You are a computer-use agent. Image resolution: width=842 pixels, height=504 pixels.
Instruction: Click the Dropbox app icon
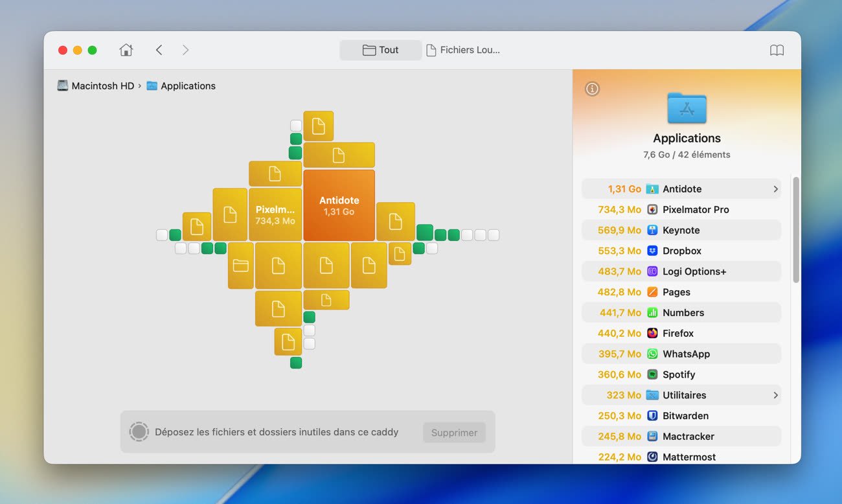pos(652,251)
